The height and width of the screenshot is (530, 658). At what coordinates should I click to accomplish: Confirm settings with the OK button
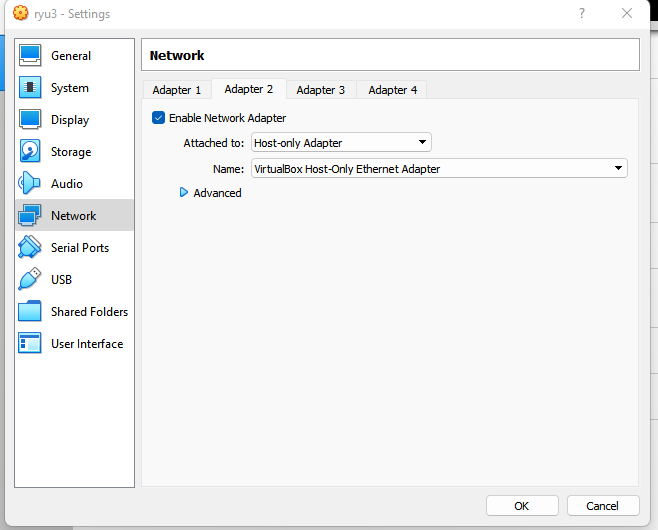[522, 506]
